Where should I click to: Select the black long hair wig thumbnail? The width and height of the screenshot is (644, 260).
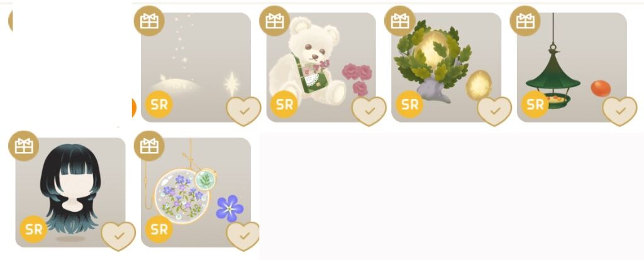point(70,192)
